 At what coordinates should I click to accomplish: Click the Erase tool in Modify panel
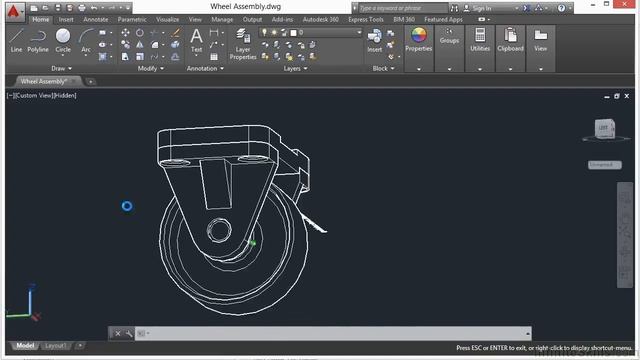176,33
